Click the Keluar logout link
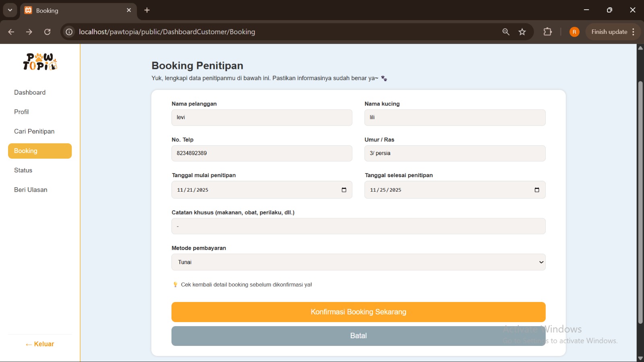This screenshot has width=644, height=362. tap(40, 344)
